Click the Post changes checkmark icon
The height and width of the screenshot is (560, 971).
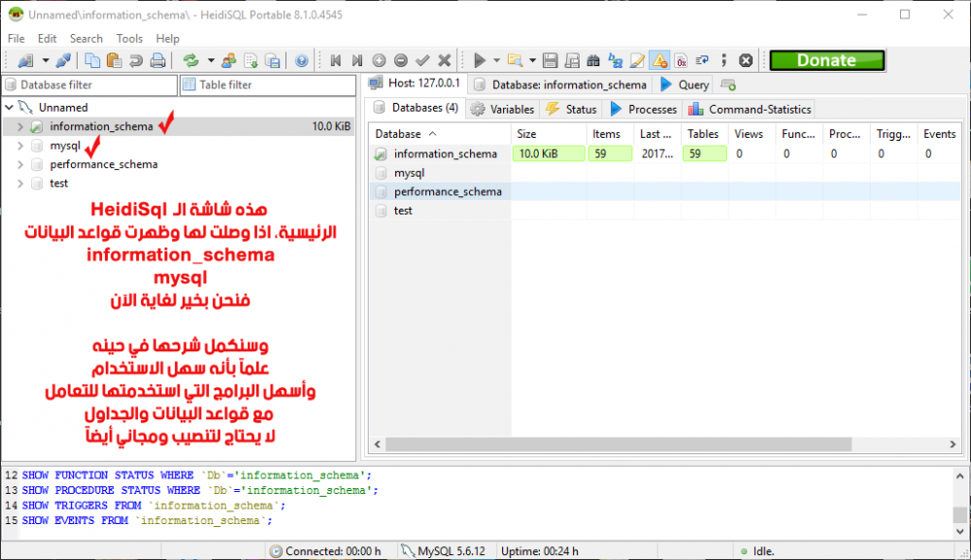point(422,60)
